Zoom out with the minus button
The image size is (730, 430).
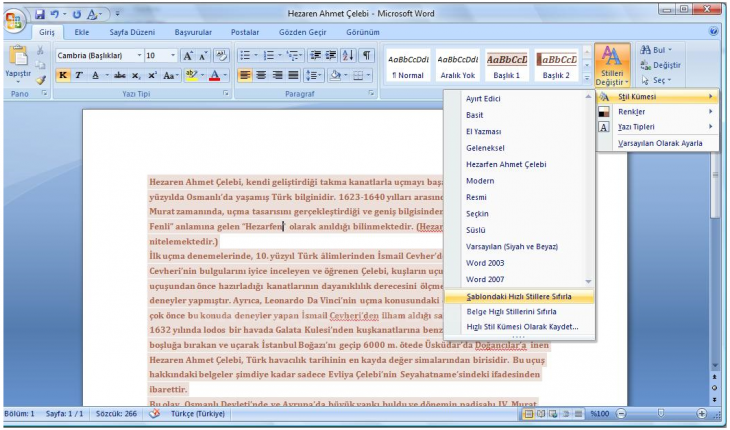[621, 413]
